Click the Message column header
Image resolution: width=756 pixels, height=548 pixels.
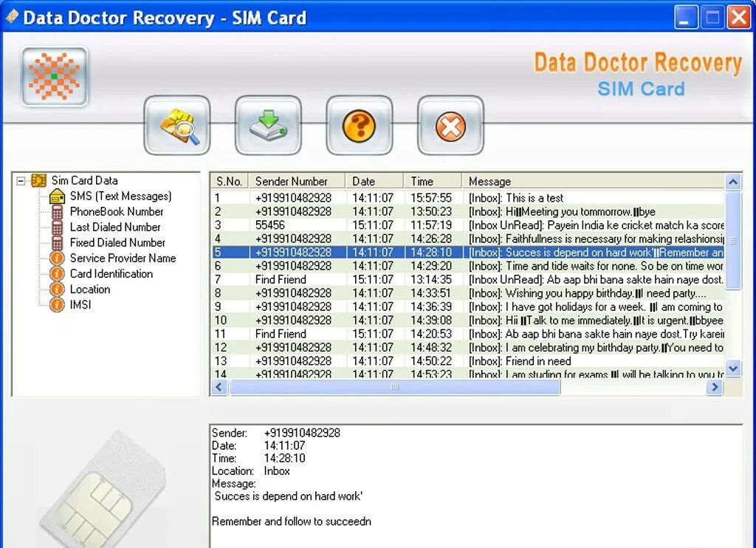point(593,182)
